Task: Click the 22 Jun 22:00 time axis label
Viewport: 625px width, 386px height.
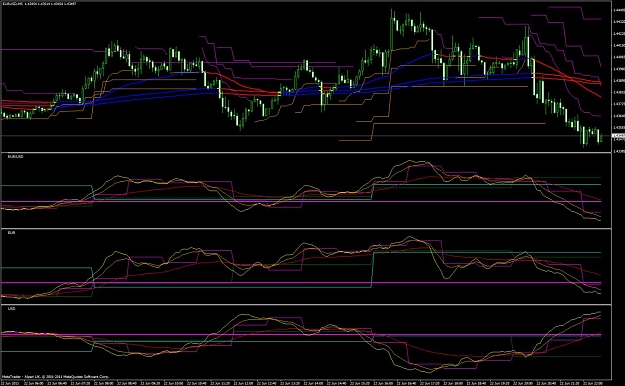Action: 592,382
